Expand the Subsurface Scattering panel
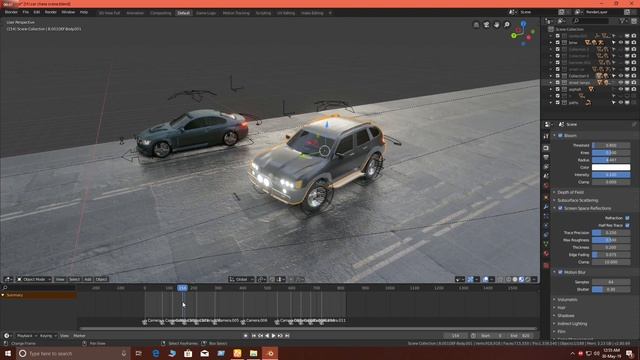 click(x=578, y=200)
